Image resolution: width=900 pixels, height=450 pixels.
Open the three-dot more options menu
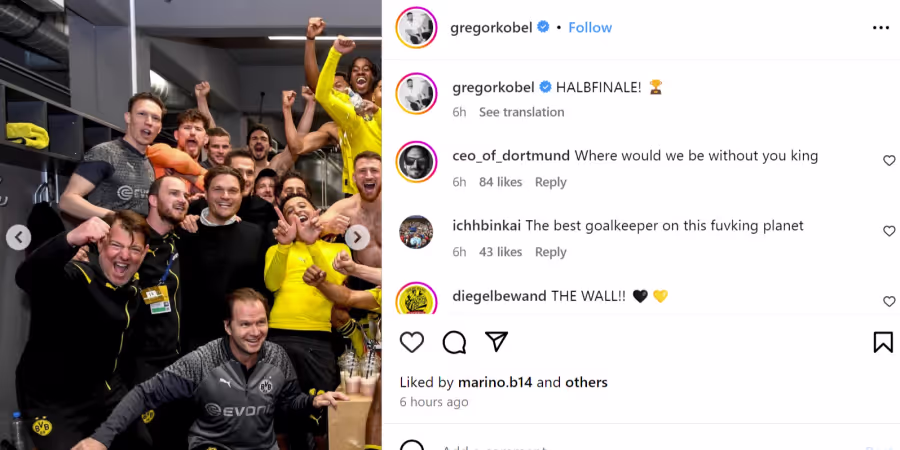coord(880,28)
